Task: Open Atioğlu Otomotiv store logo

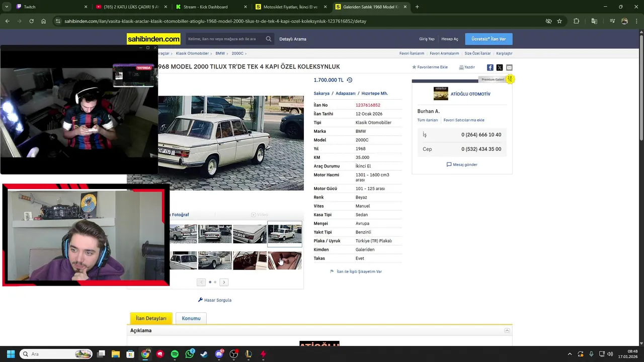Action: point(441,94)
